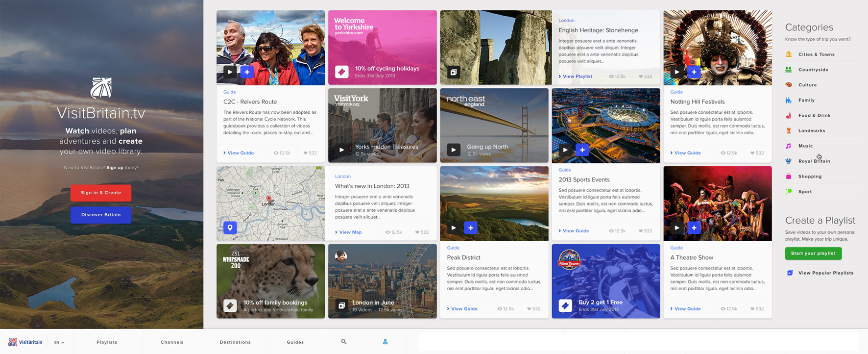This screenshot has height=354, width=868.
Task: Click tag icon on Buy 2 get 1 Free
Action: (565, 305)
